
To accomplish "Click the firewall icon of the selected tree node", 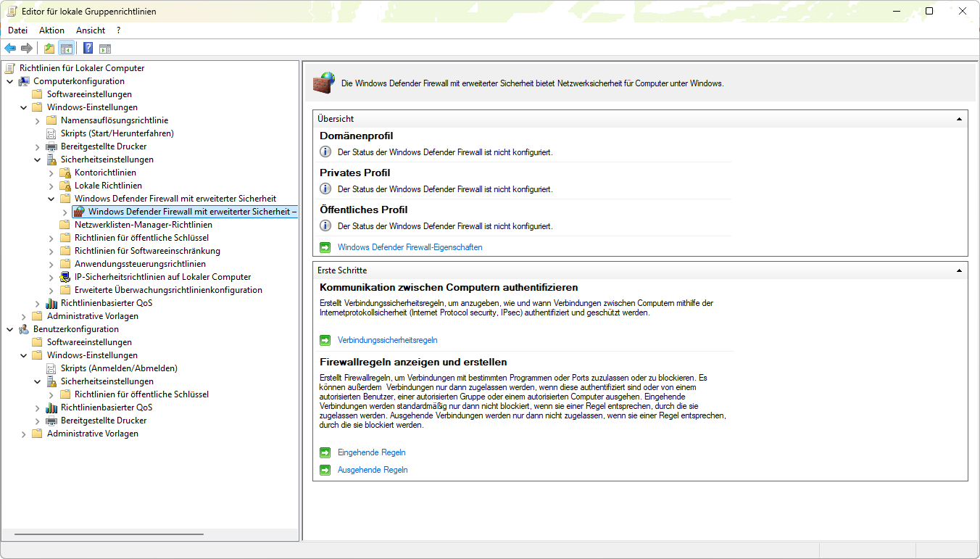I will [x=79, y=212].
